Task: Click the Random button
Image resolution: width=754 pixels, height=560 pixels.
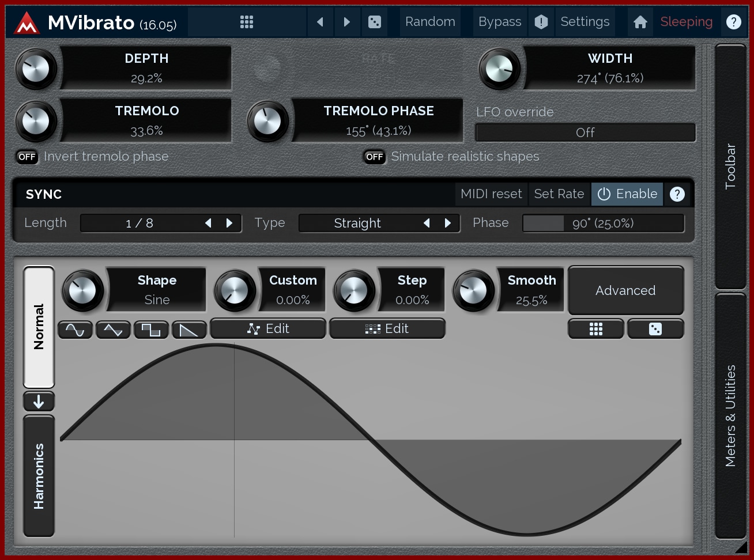Action: pyautogui.click(x=430, y=22)
